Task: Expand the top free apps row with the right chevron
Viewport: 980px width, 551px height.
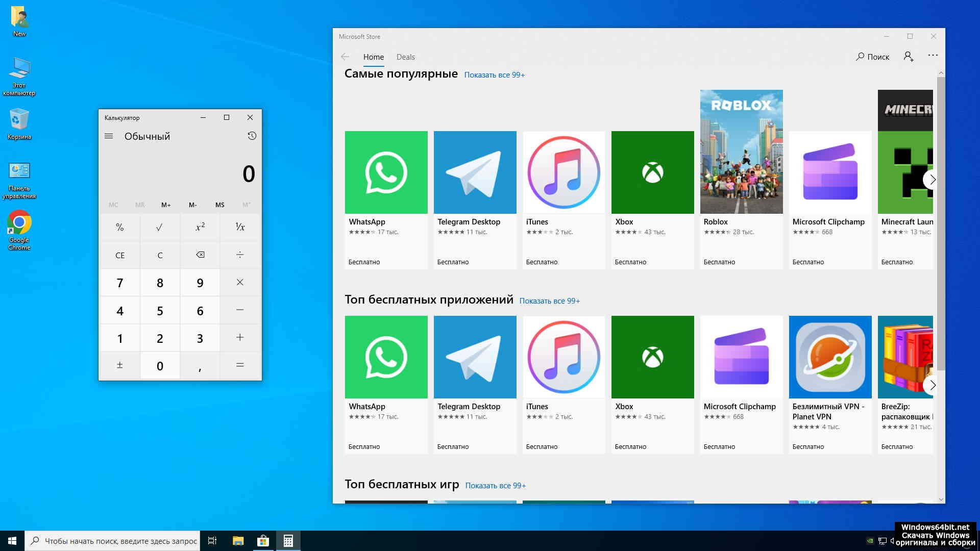Action: (932, 385)
